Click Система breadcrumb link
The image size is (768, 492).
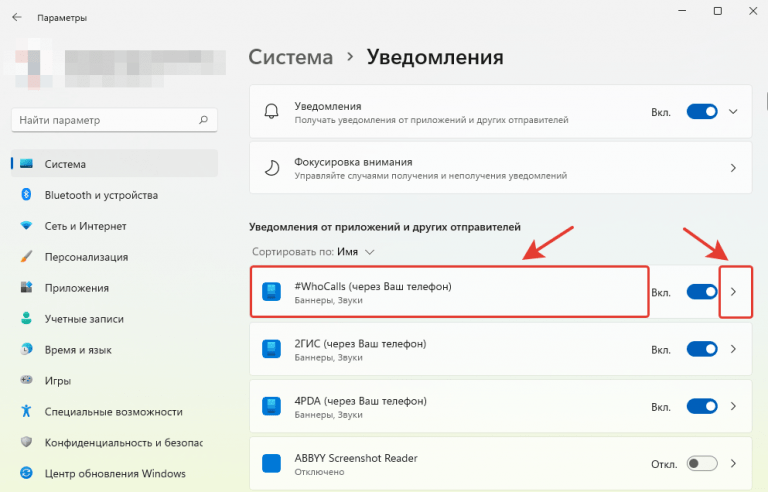(x=290, y=57)
